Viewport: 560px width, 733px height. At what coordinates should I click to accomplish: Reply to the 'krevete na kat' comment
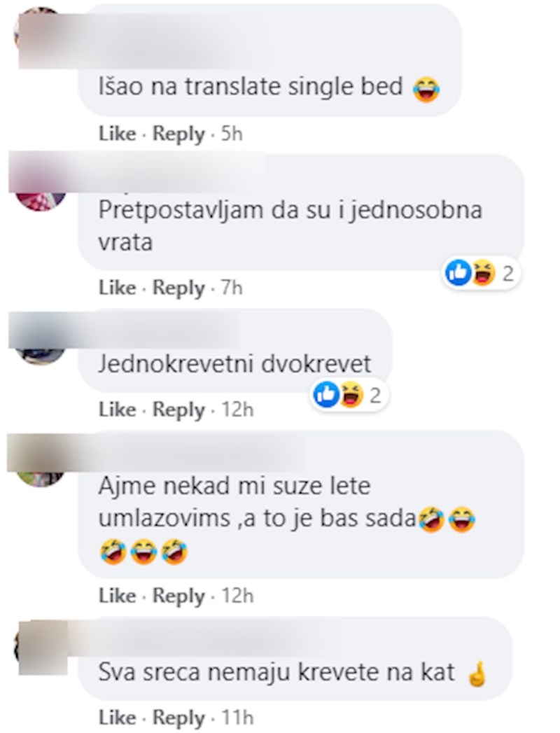(178, 718)
